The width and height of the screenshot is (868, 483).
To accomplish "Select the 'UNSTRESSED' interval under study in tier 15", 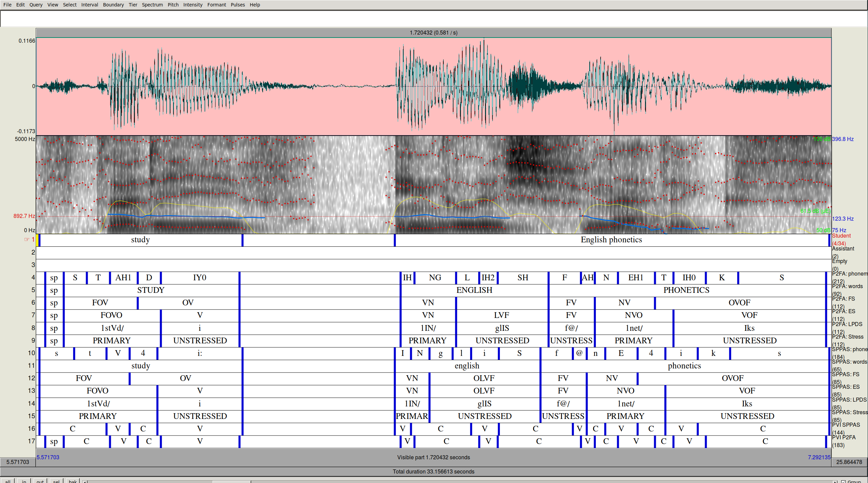I will [200, 416].
